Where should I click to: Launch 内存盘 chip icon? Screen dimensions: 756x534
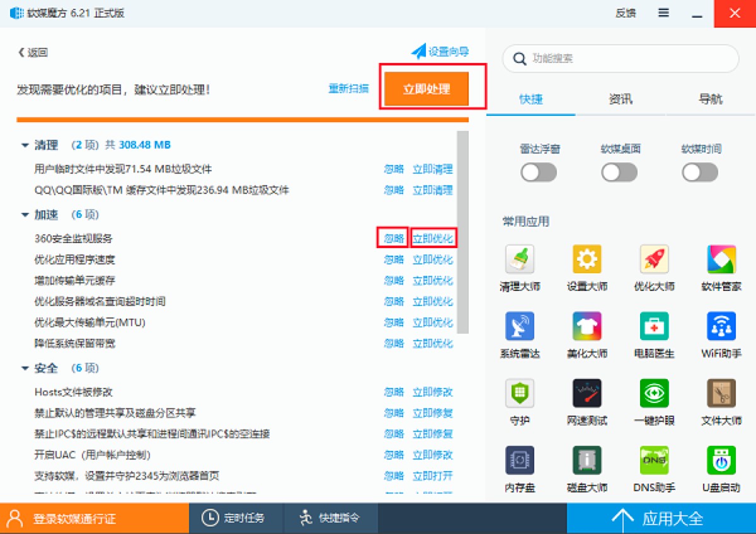click(x=520, y=460)
